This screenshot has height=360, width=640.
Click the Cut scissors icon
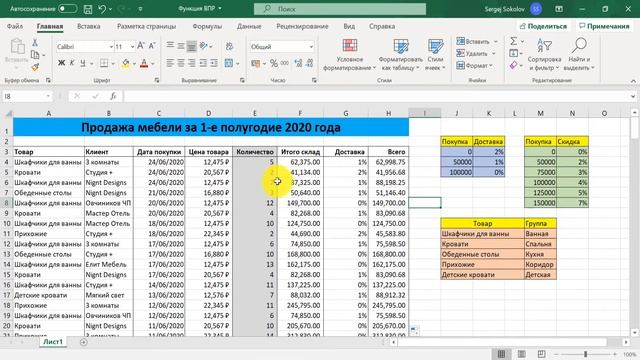point(35,42)
